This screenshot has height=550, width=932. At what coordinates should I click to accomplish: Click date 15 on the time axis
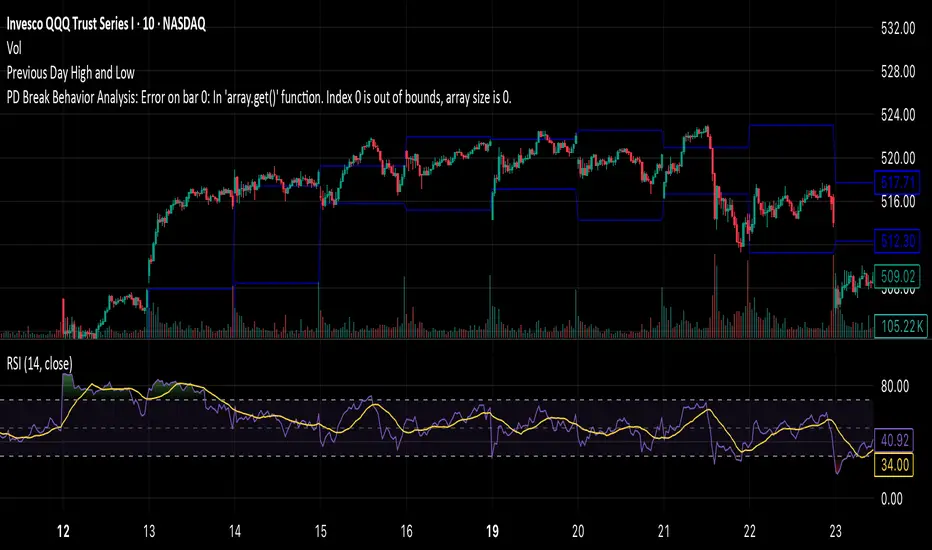click(320, 531)
